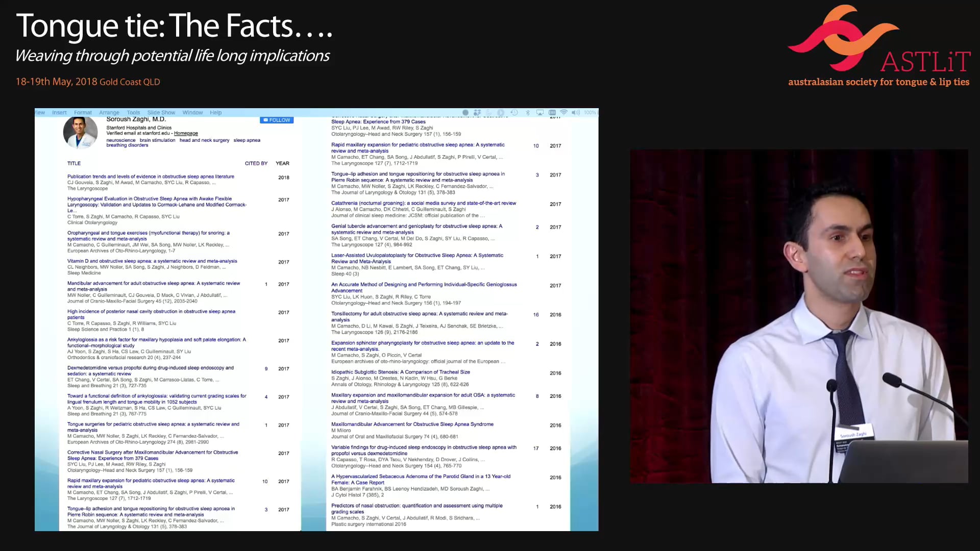
Task: Click the volume speaker icon
Action: pyautogui.click(x=575, y=112)
